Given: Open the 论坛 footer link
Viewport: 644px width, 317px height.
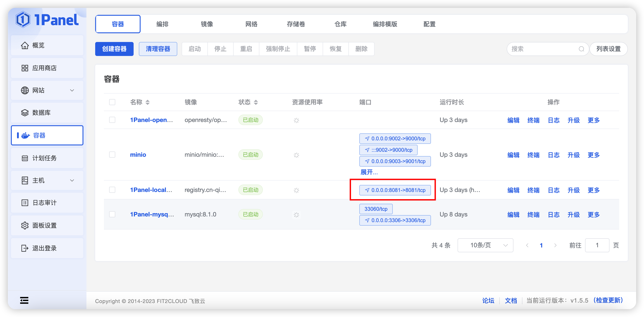Looking at the screenshot, I should (x=488, y=300).
